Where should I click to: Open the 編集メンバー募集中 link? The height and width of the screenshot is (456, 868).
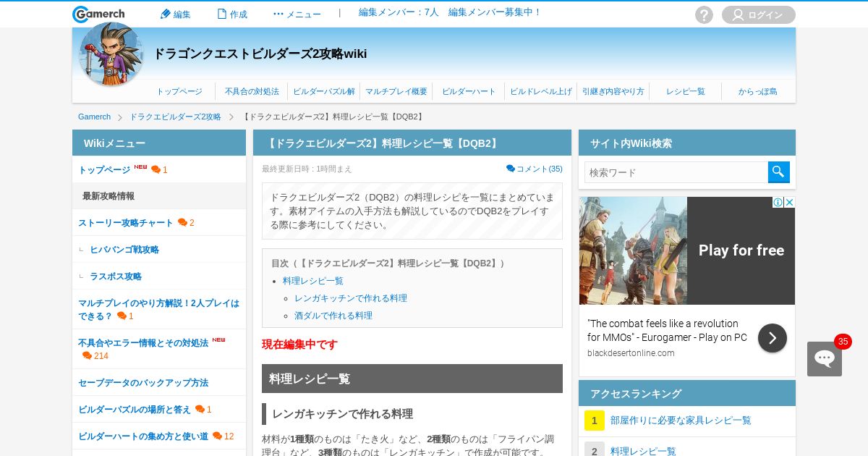pos(495,12)
